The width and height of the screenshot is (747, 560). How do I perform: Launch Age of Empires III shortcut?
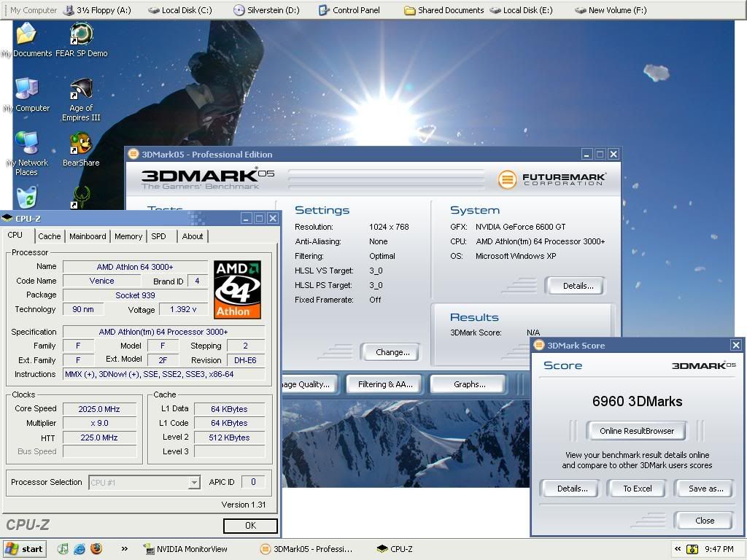(x=82, y=99)
